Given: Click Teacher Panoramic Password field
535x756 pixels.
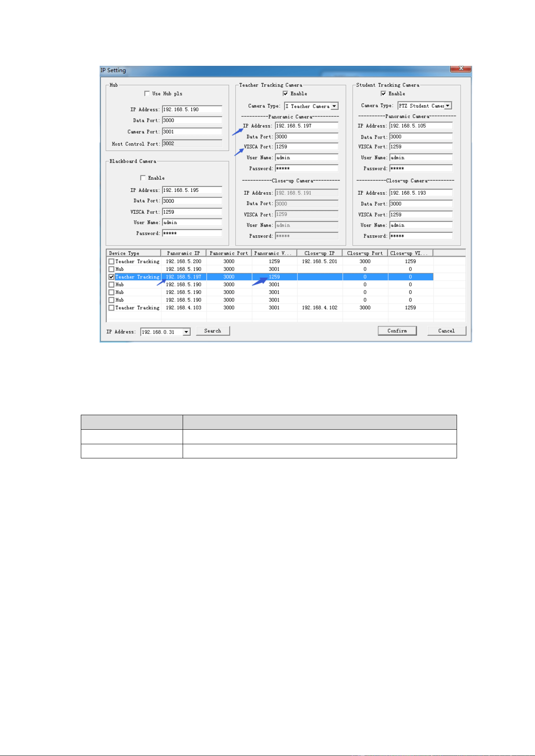Looking at the screenshot, I should [307, 168].
